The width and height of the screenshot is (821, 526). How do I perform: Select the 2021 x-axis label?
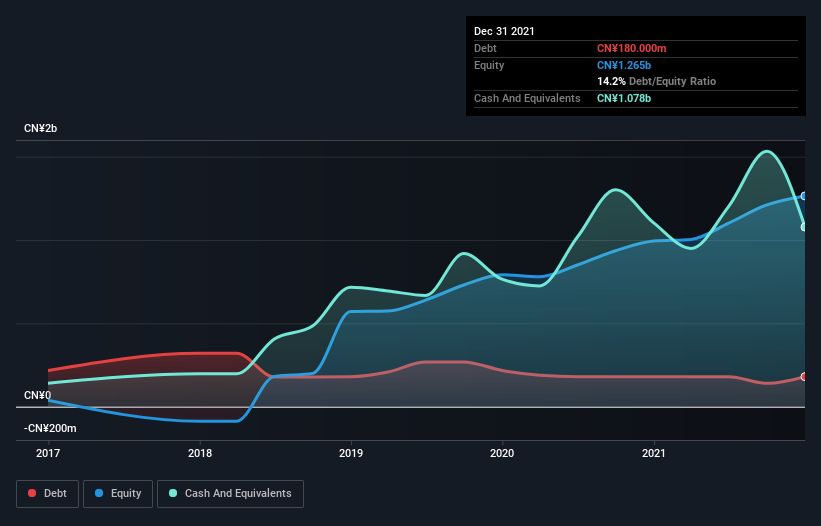click(654, 453)
